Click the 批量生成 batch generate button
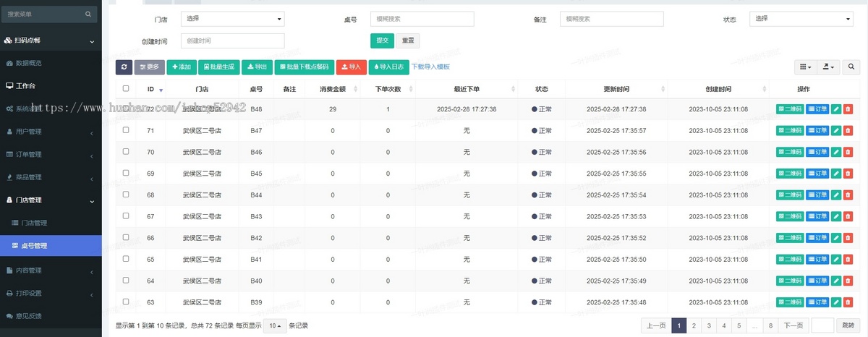The image size is (868, 337). pos(218,67)
